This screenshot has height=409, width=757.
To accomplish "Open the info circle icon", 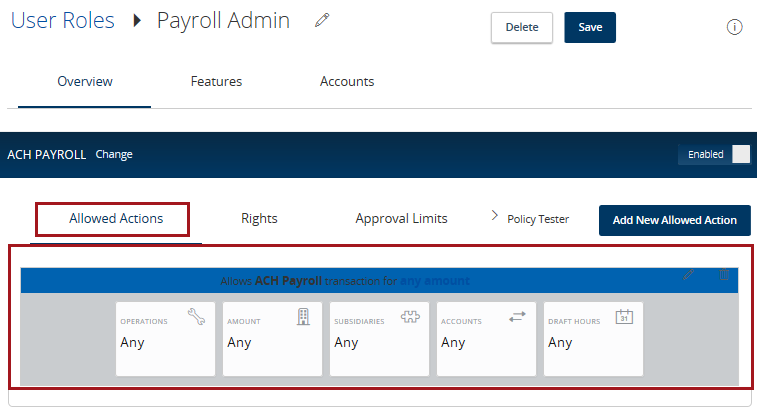I will (734, 27).
